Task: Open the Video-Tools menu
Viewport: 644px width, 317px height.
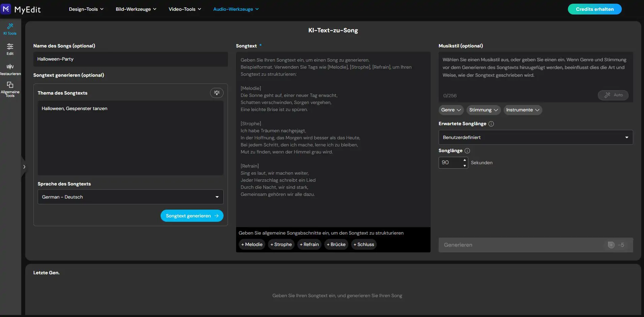Action: point(184,9)
